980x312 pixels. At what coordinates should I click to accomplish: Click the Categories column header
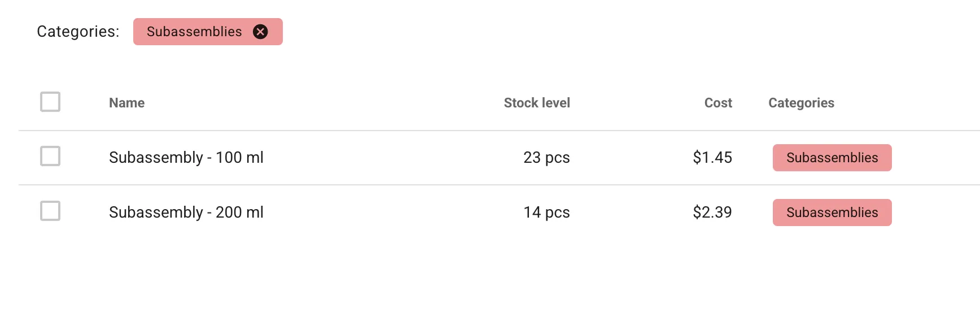coord(801,103)
